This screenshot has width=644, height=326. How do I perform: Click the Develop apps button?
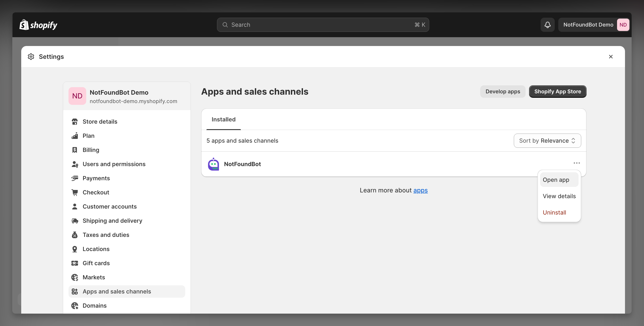click(x=503, y=92)
